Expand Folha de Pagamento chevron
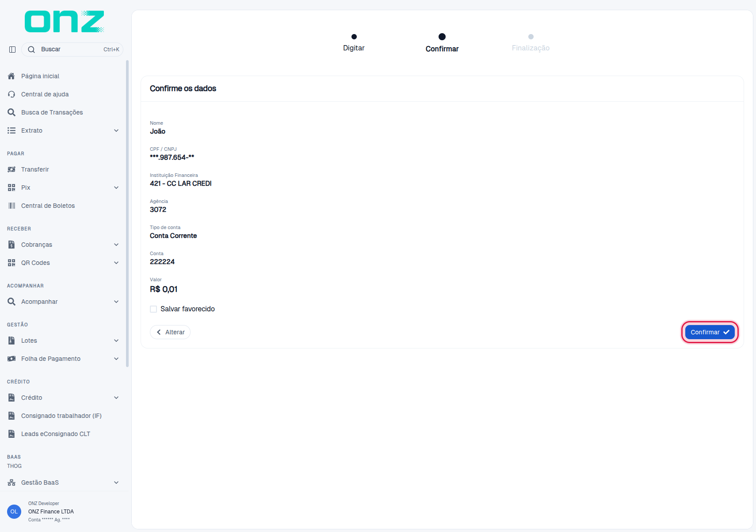756x532 pixels. coord(116,359)
